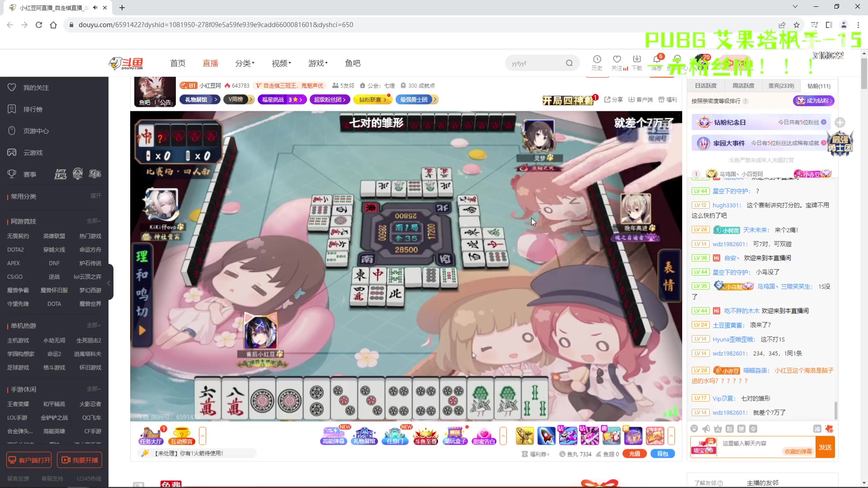Bookmark this page with the star icon
Screen dimensions: 868x488
[x=797, y=25]
